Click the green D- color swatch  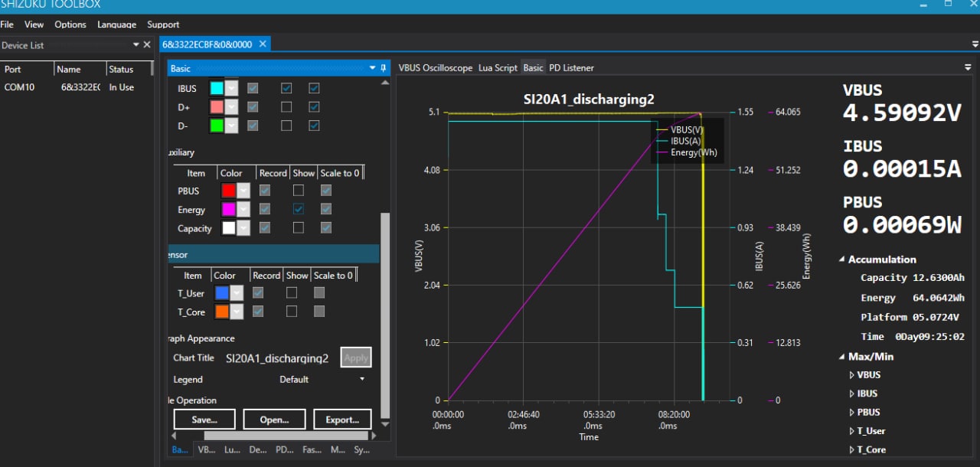coord(217,125)
